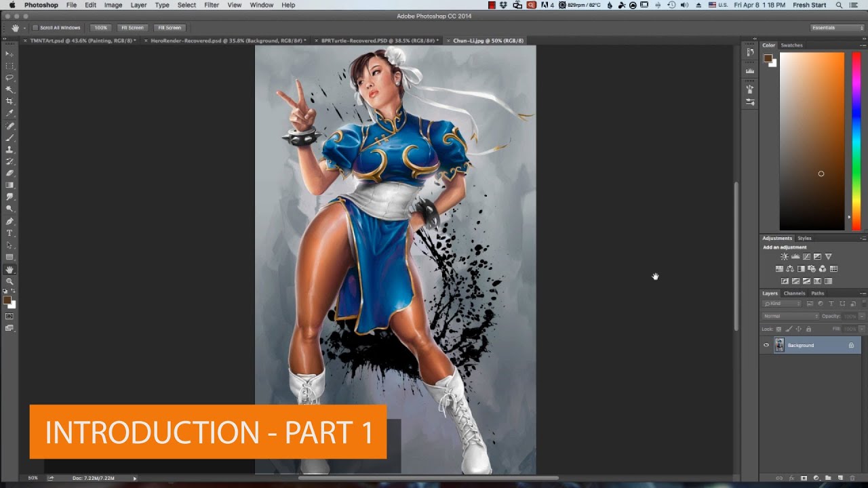Screen dimensions: 868x488
Task: Click the Fit Screen button
Action: [x=132, y=28]
